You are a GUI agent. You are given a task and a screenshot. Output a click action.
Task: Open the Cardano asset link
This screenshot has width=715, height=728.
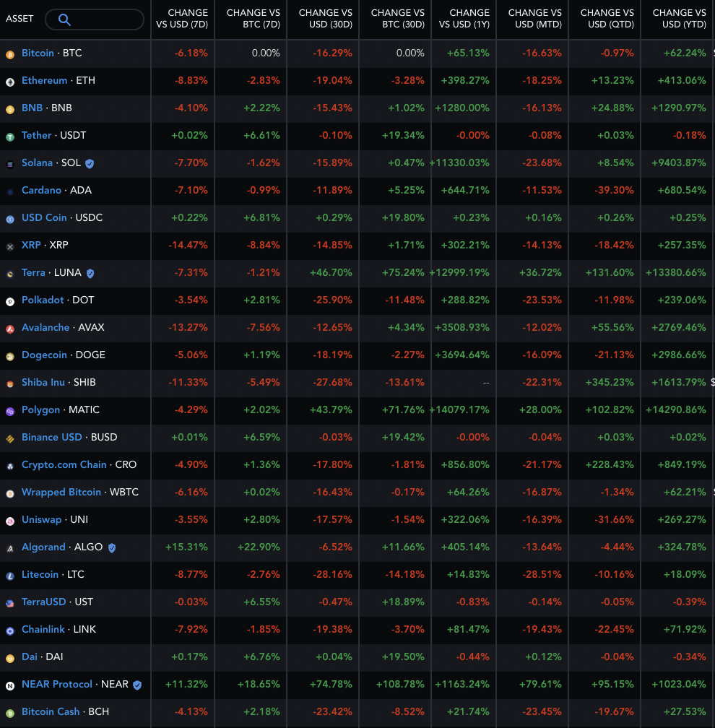41,190
